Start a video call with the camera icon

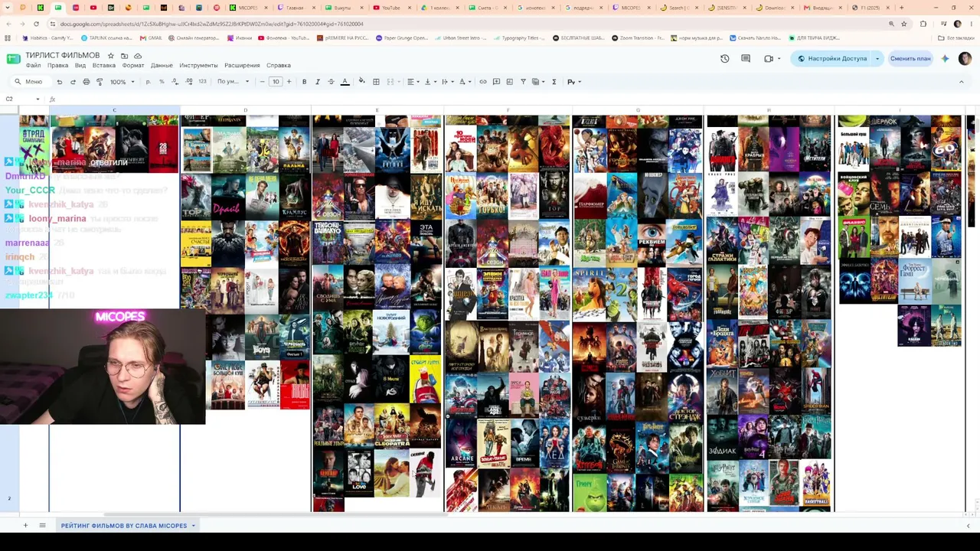[x=769, y=59]
